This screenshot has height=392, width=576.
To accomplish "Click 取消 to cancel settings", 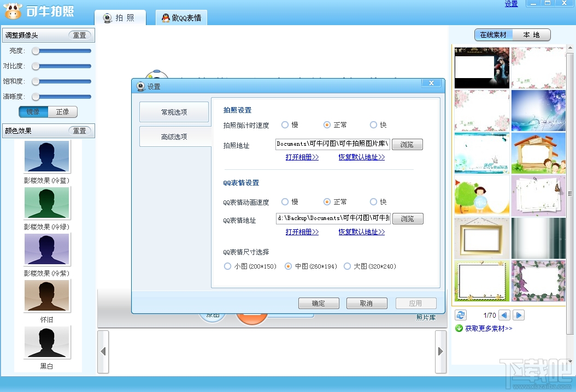I will click(x=367, y=303).
